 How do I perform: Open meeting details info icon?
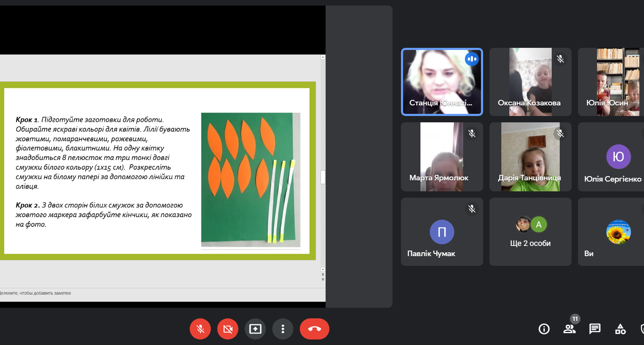tap(544, 329)
